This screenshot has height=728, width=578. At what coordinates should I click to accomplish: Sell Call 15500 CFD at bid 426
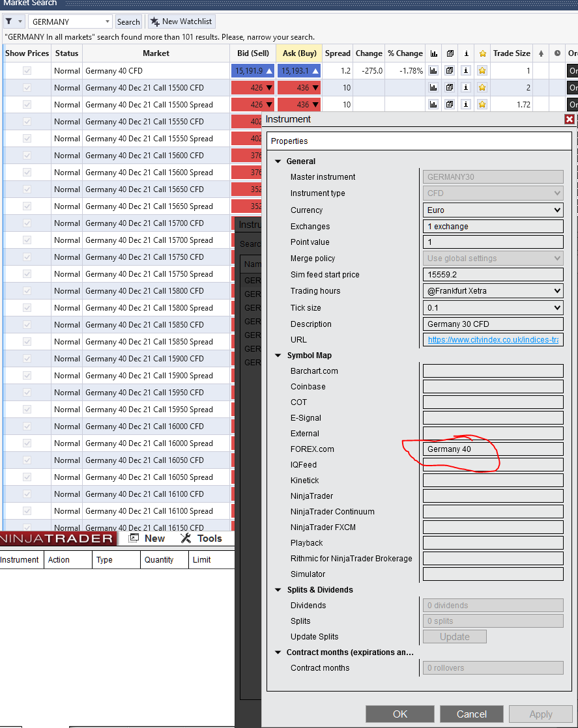click(x=253, y=87)
